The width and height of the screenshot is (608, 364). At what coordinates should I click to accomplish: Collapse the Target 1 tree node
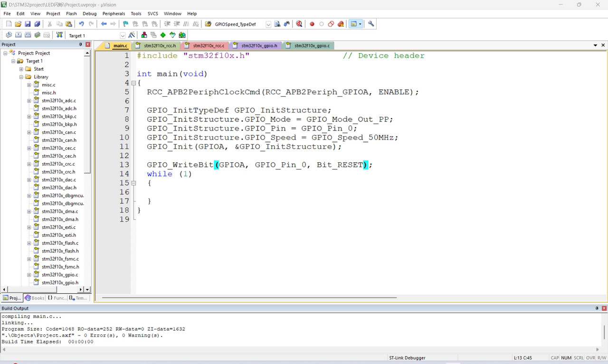pos(13,61)
